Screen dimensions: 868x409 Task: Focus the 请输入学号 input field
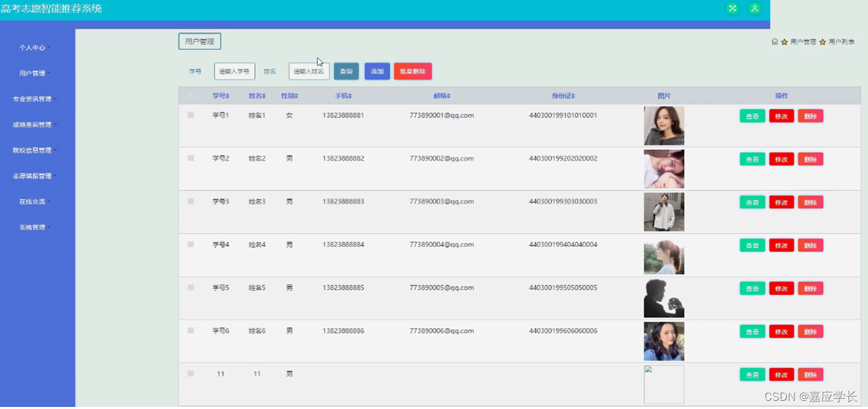tap(235, 72)
